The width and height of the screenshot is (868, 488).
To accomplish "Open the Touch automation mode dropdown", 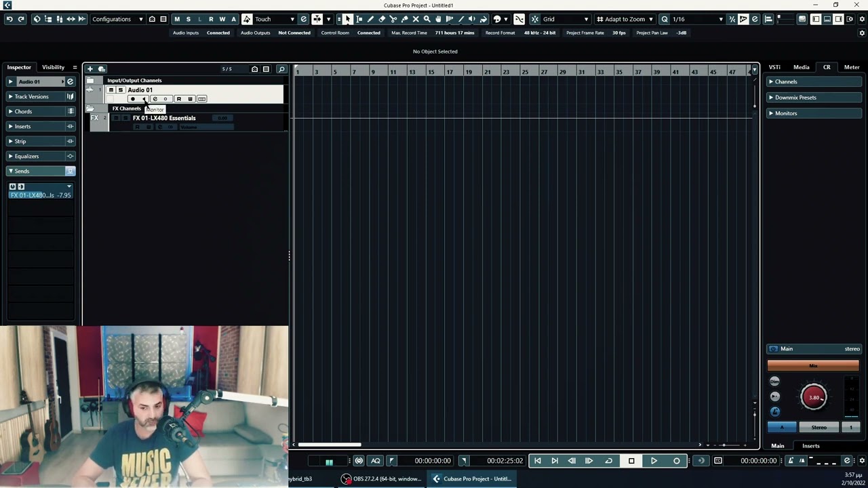I will (275, 19).
